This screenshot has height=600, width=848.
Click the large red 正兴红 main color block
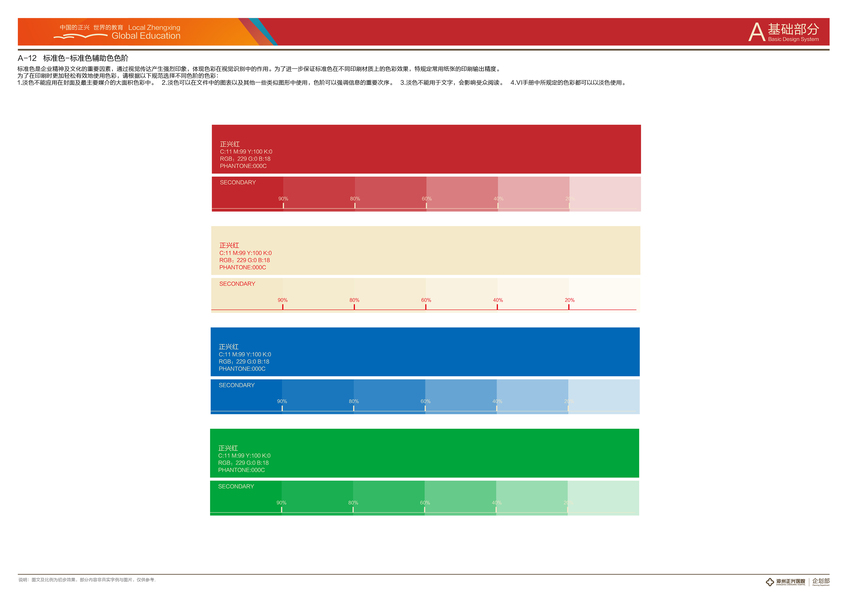coord(426,149)
